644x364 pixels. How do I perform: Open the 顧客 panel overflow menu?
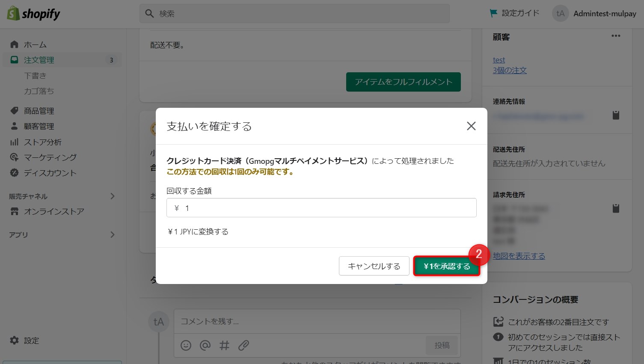tap(615, 36)
